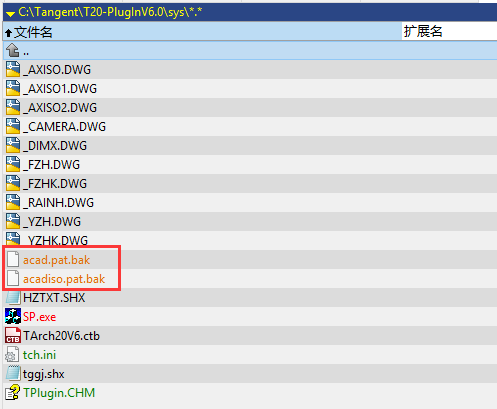Click the _AXISO2.DWG file icon
Screen dimensions: 497x409
(x=13, y=107)
